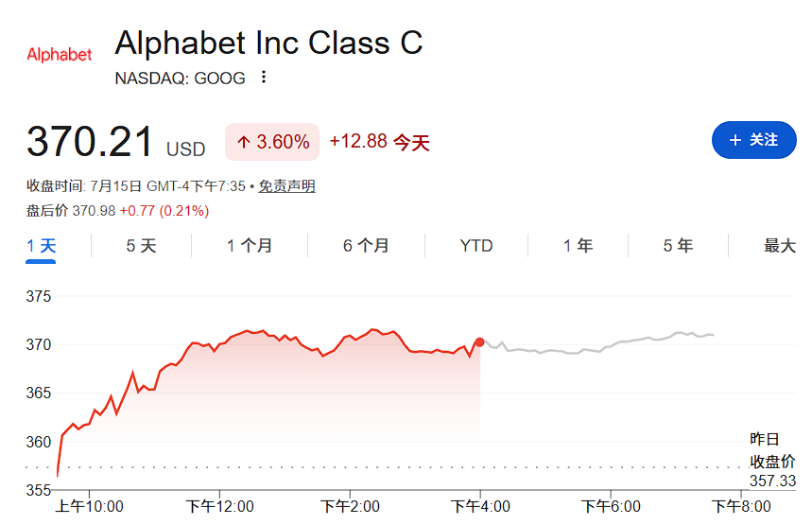Select the 6 个月 chart range
812x525 pixels.
[x=366, y=246]
